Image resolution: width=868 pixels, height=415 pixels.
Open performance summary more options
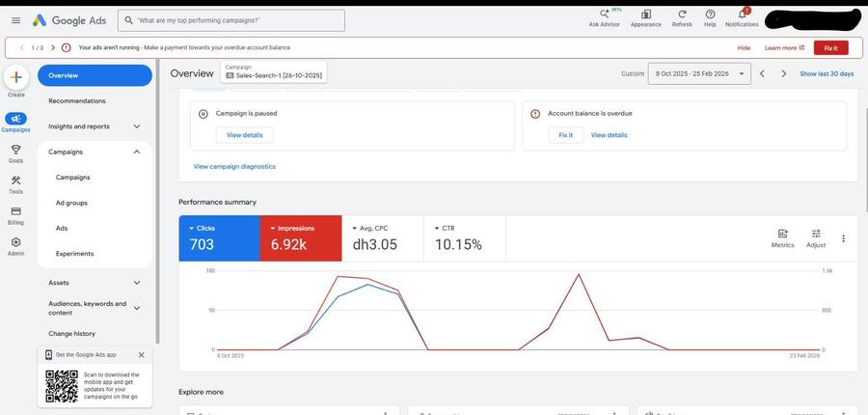pyautogui.click(x=843, y=238)
